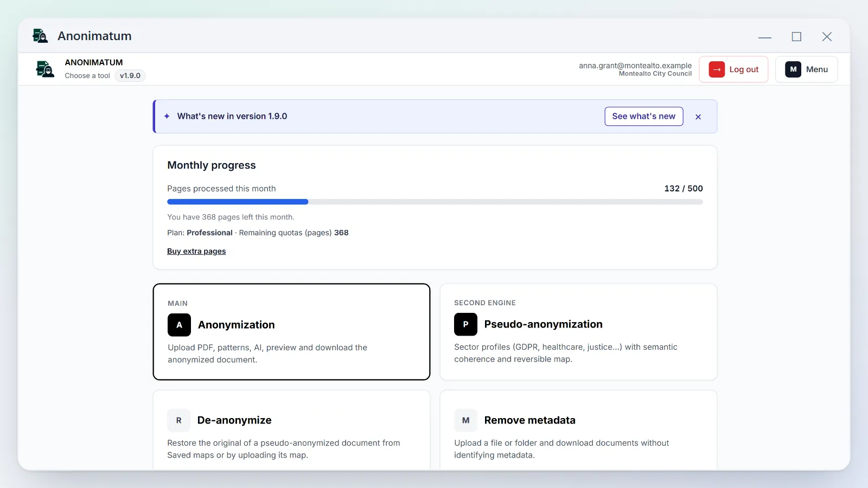Dismiss the What's new banner

[698, 117]
